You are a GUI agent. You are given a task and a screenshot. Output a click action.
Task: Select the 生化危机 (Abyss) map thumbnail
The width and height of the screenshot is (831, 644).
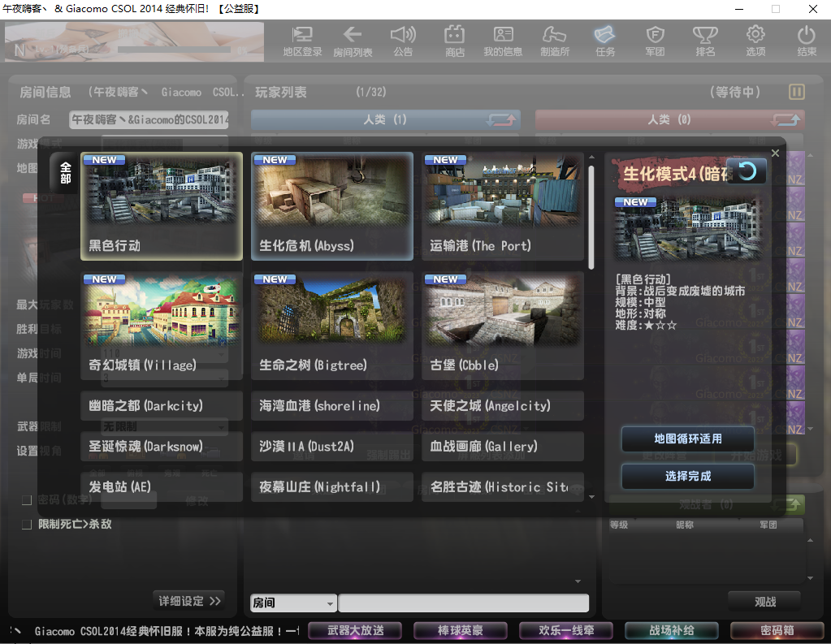coord(331,206)
